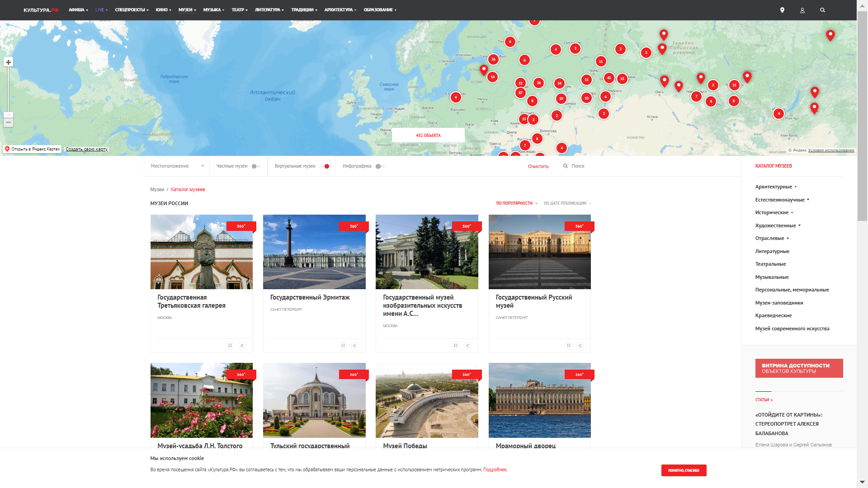Click the map zoom slider handle
The height and width of the screenshot is (488, 868).
(8, 115)
